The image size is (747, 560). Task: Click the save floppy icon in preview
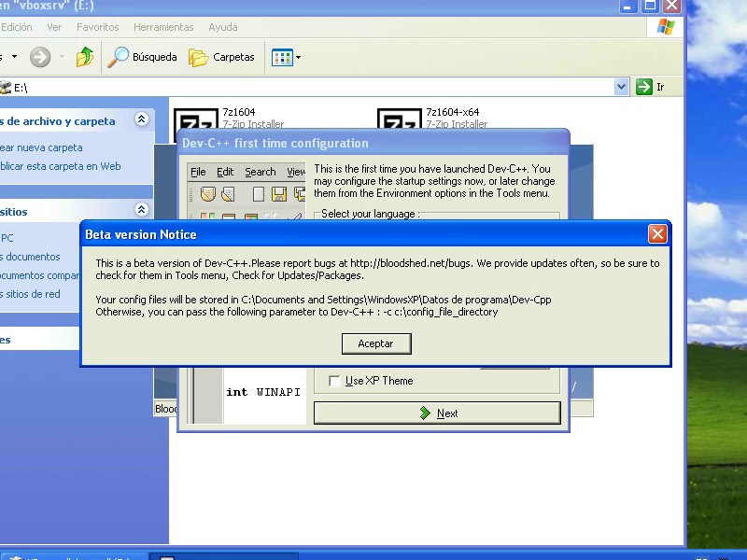[x=278, y=194]
